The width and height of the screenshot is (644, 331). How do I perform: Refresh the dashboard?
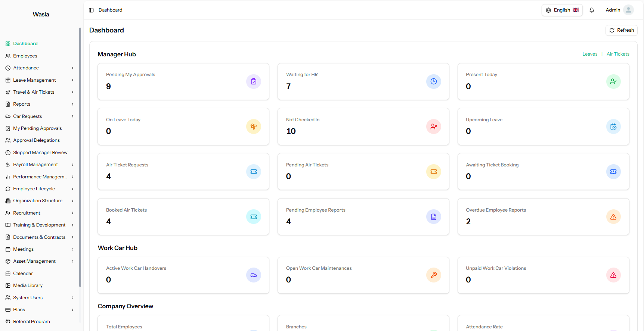coord(622,30)
